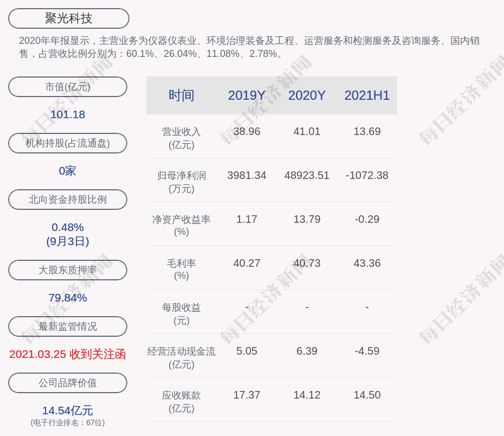The width and height of the screenshot is (504, 436).
Task: Select the 2020Y 每股收益 dash cell
Action: [307, 307]
